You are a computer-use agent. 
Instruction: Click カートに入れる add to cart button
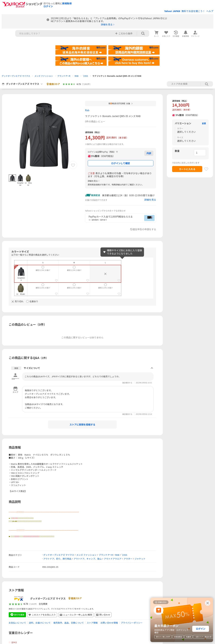click(x=187, y=169)
